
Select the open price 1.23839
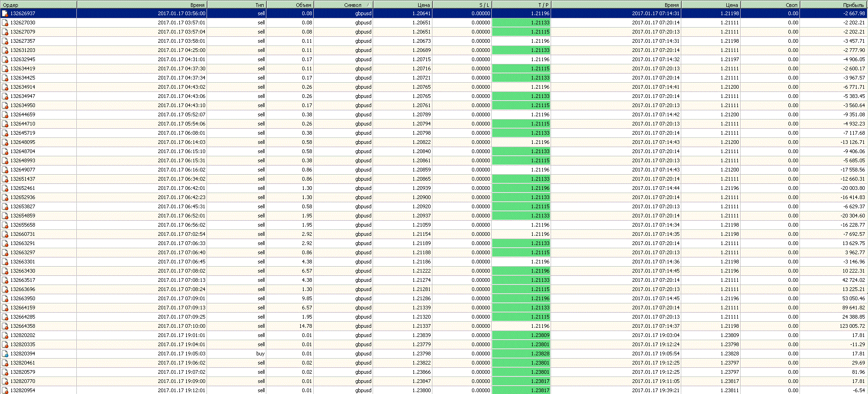(421, 335)
